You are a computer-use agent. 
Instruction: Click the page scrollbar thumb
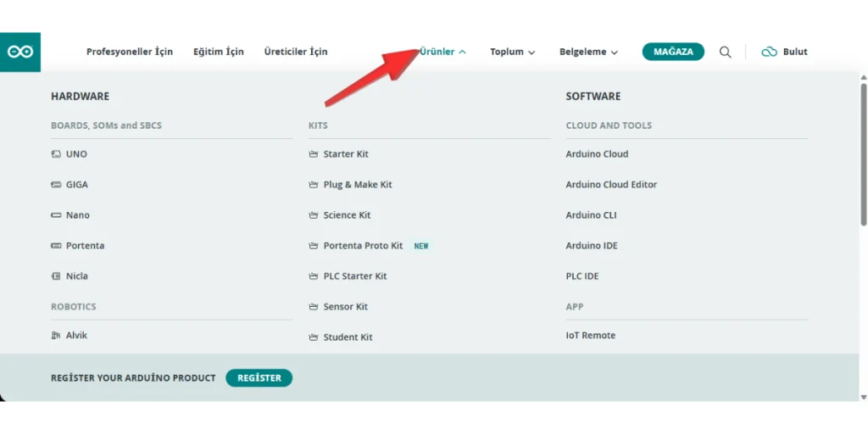pos(864,154)
